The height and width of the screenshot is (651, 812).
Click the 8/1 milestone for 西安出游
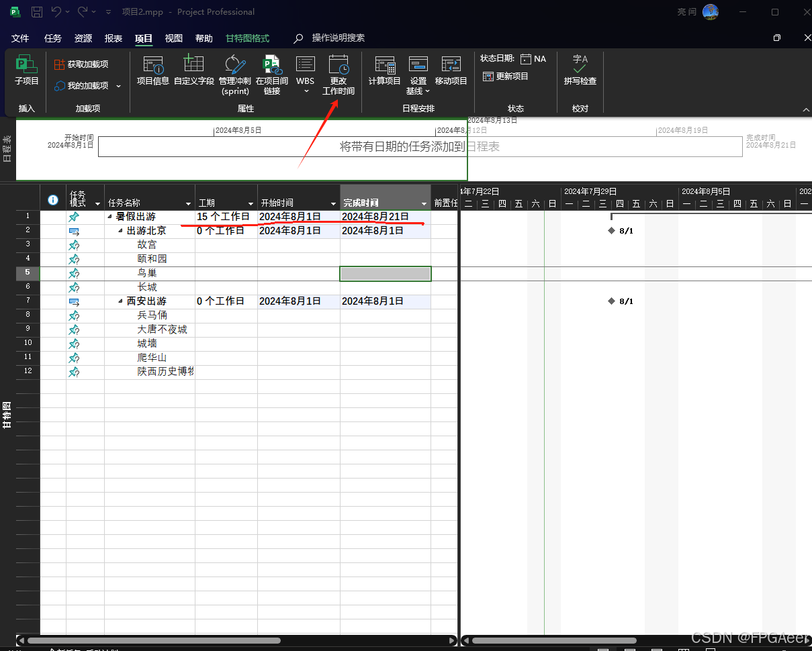611,301
